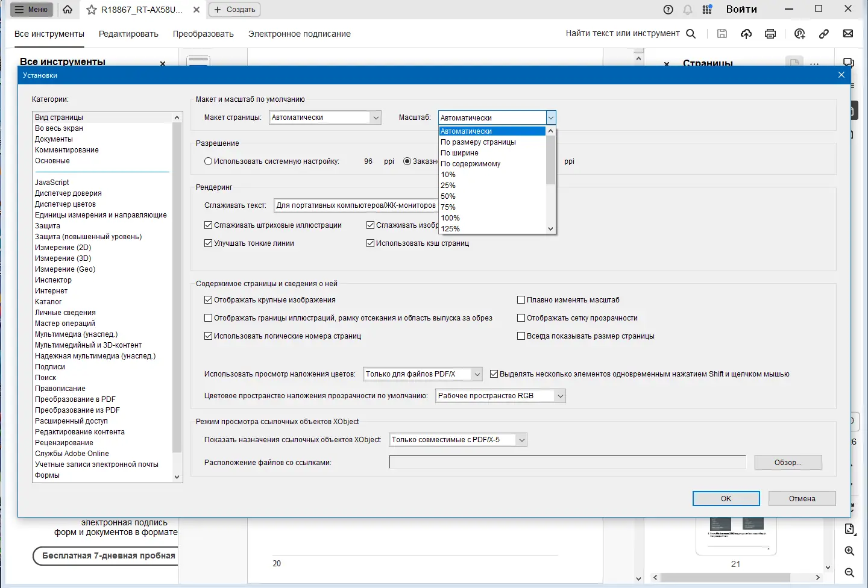Screen dimensions: 868x588
Task: Open the Home icon in title bar
Action: tap(68, 10)
